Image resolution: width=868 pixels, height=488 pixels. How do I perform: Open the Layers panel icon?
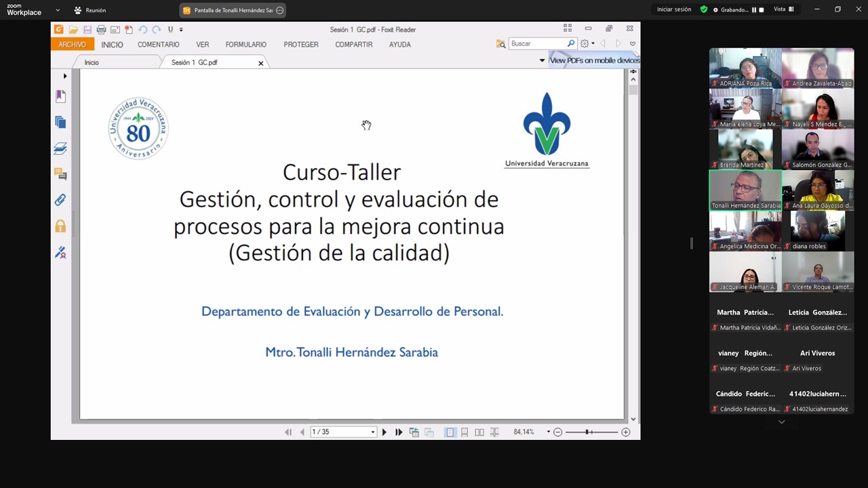point(60,148)
